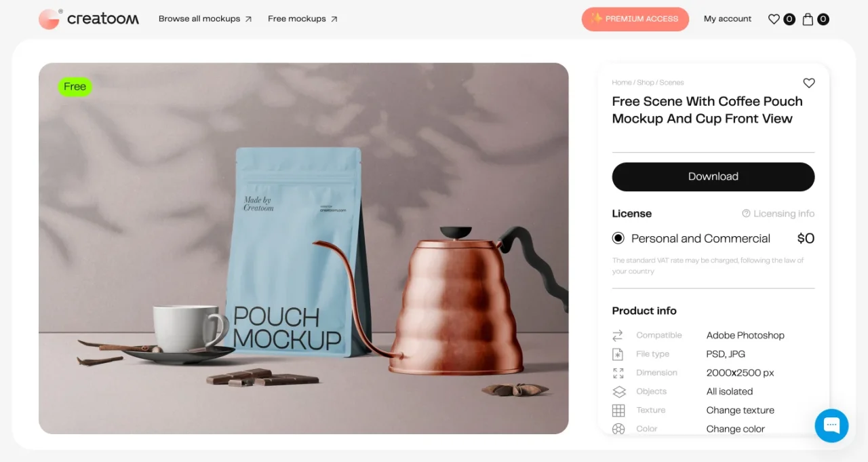Open Browse all mockups menu
The image size is (868, 462).
tap(205, 19)
